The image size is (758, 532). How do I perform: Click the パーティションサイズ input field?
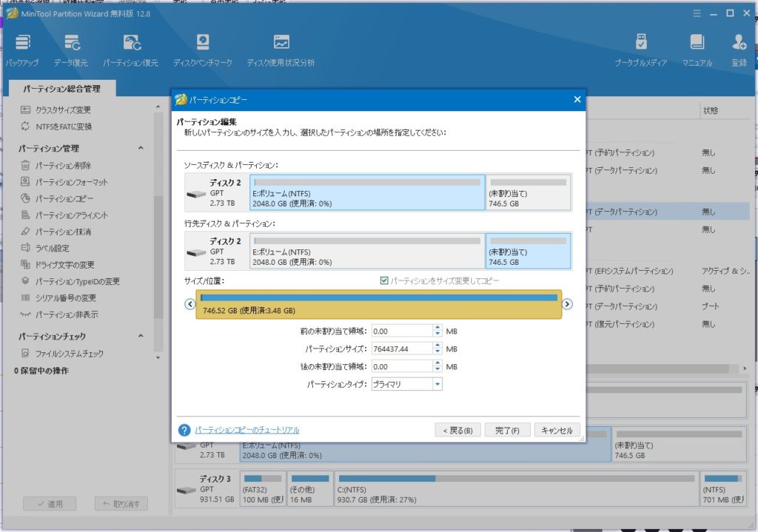point(401,349)
